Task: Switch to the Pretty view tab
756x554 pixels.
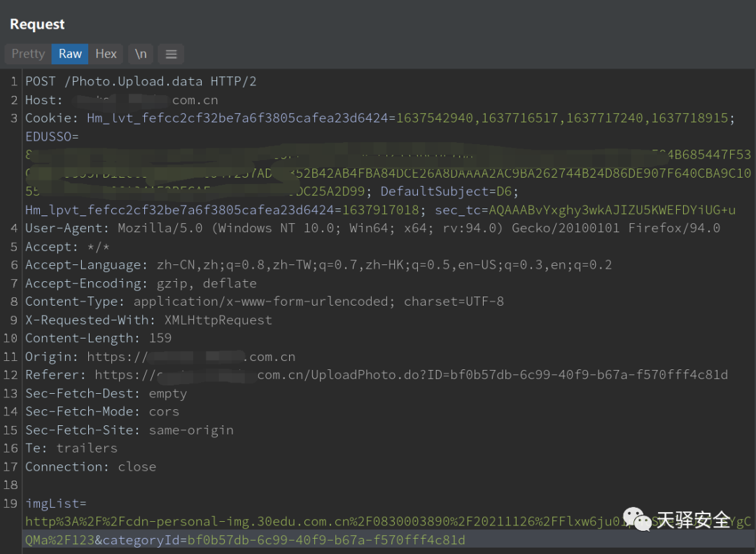Action: click(x=28, y=54)
